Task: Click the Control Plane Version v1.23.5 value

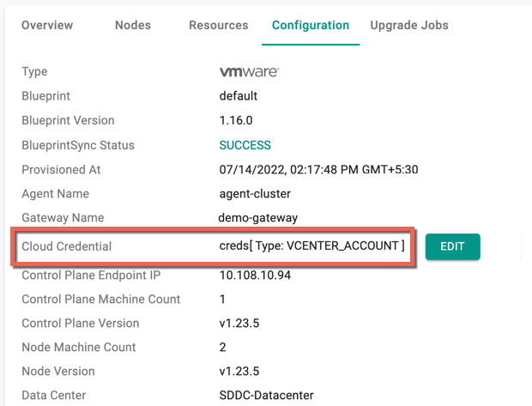Action: pos(239,324)
